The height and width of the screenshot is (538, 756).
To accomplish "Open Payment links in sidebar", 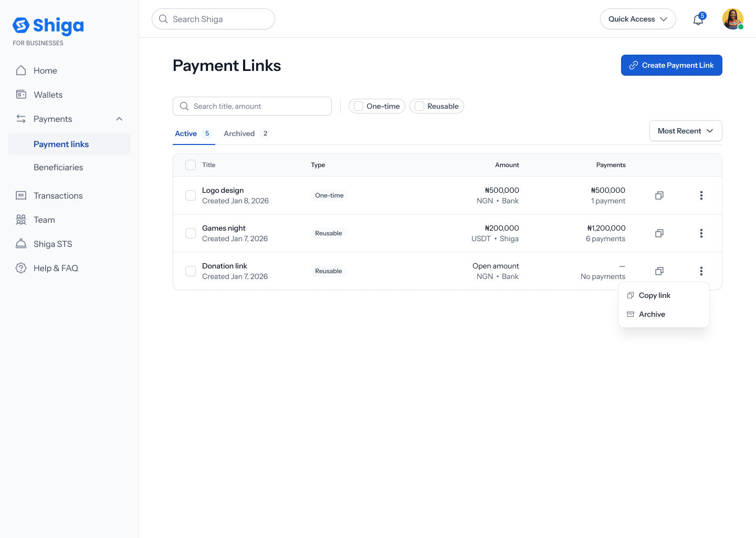I will click(x=69, y=144).
